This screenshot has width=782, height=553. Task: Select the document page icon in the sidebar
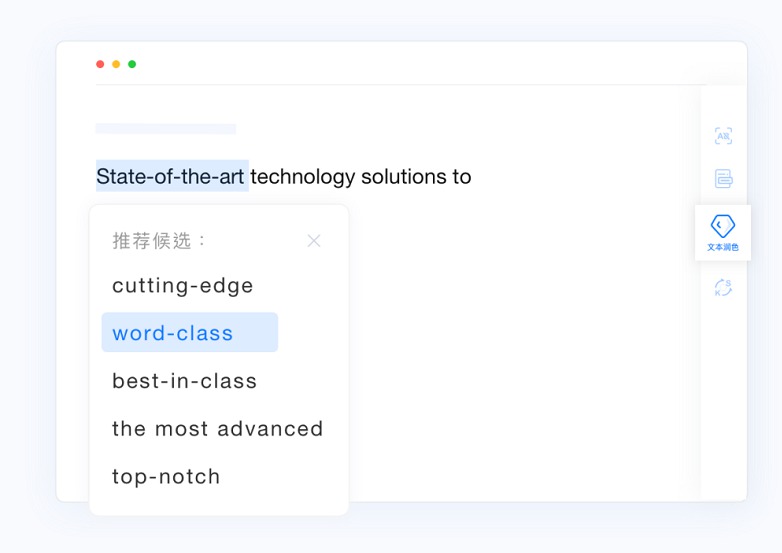click(723, 179)
